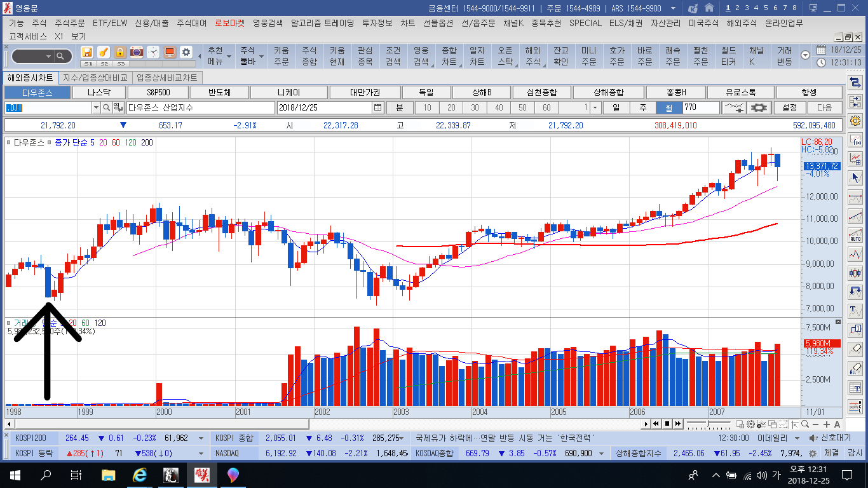This screenshot has width=868, height=488.
Task: Click the padlock lock icon
Action: tap(120, 52)
